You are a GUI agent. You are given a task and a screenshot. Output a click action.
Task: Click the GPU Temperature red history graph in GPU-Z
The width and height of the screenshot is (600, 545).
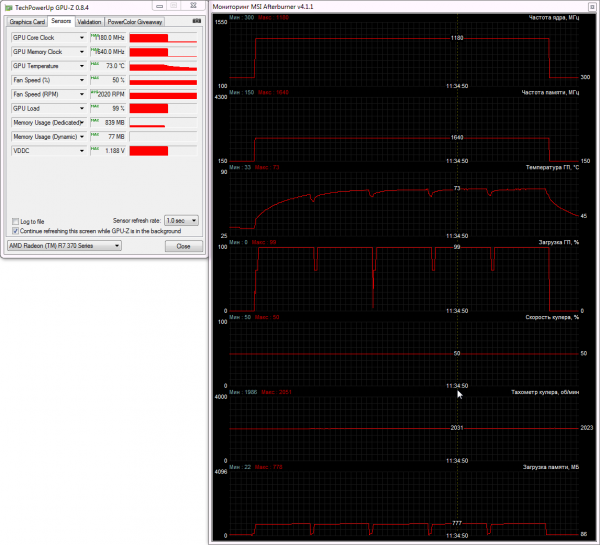point(163,66)
